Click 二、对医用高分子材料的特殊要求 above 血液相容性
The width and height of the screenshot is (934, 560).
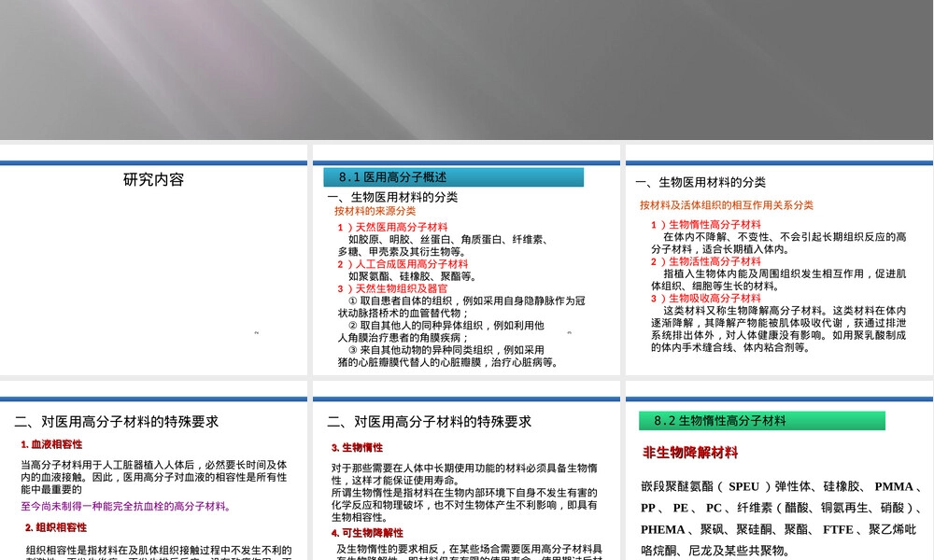[x=117, y=422]
